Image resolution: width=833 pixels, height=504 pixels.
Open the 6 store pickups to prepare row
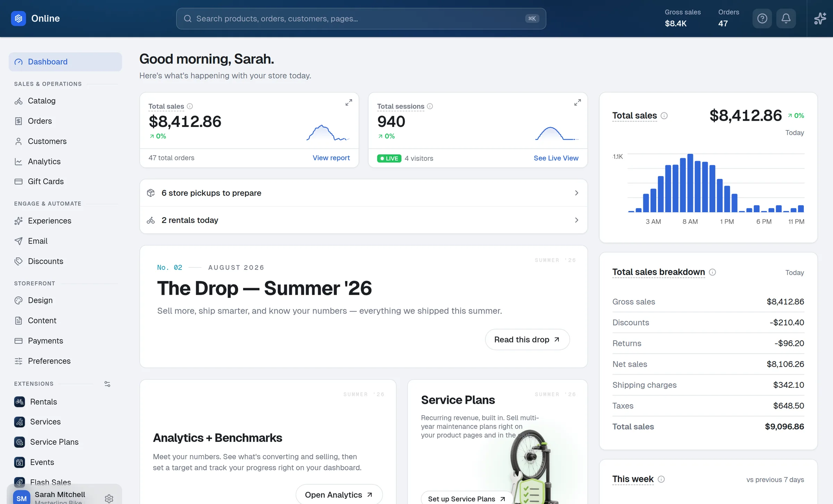point(363,193)
